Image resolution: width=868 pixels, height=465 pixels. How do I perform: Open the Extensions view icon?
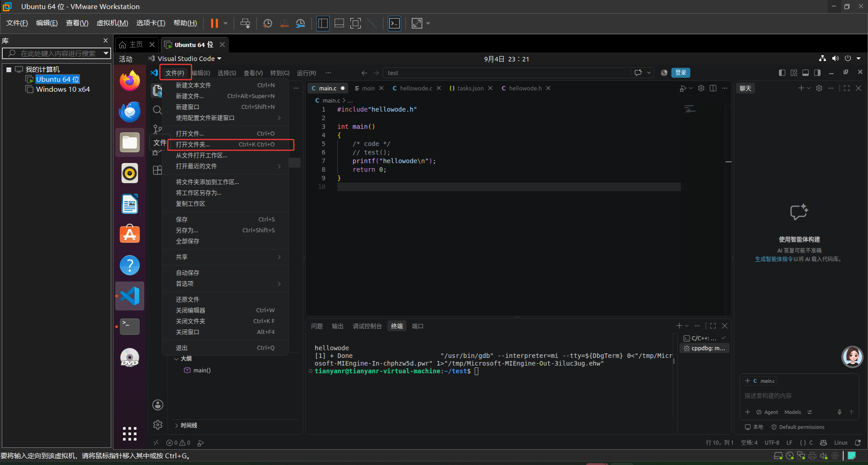[x=157, y=170]
